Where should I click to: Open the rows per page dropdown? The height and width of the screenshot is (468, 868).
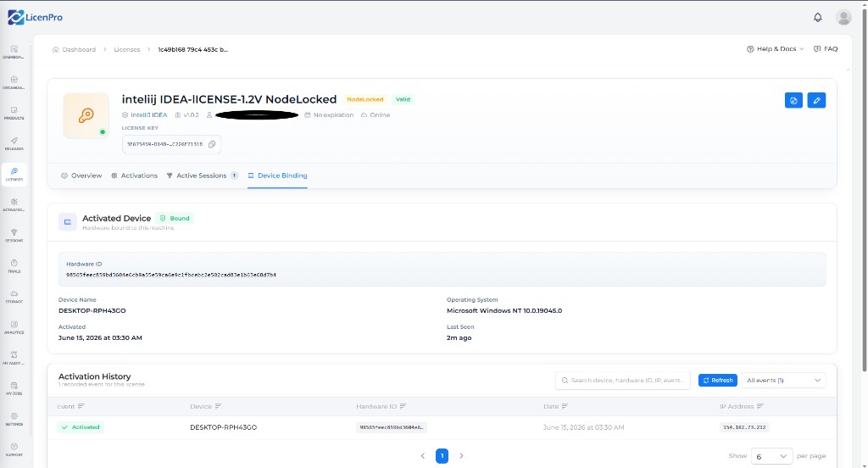tap(771, 456)
